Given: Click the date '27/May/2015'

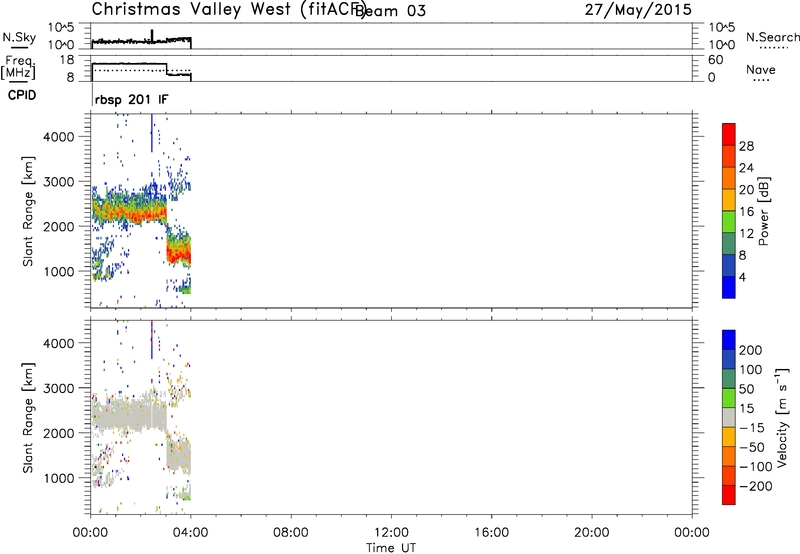Looking at the screenshot, I should coord(638,9).
